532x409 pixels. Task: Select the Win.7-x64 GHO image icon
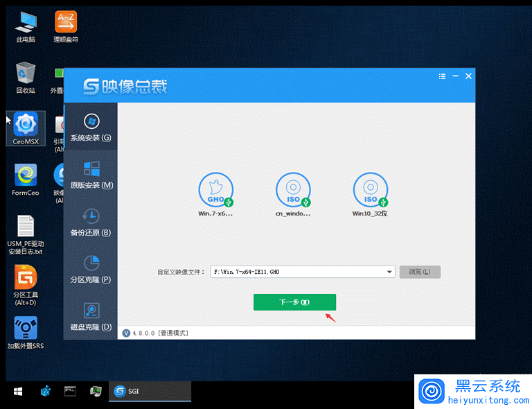click(x=215, y=191)
